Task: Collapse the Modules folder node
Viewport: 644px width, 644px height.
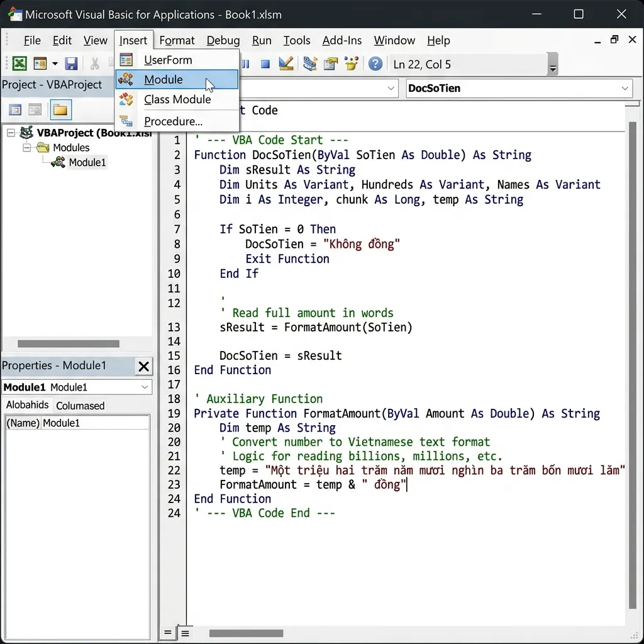Action: tap(26, 147)
